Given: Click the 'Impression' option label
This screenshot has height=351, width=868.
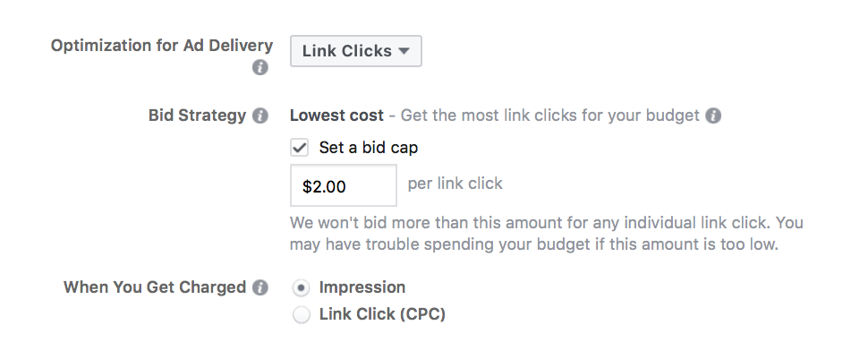Looking at the screenshot, I should [362, 287].
